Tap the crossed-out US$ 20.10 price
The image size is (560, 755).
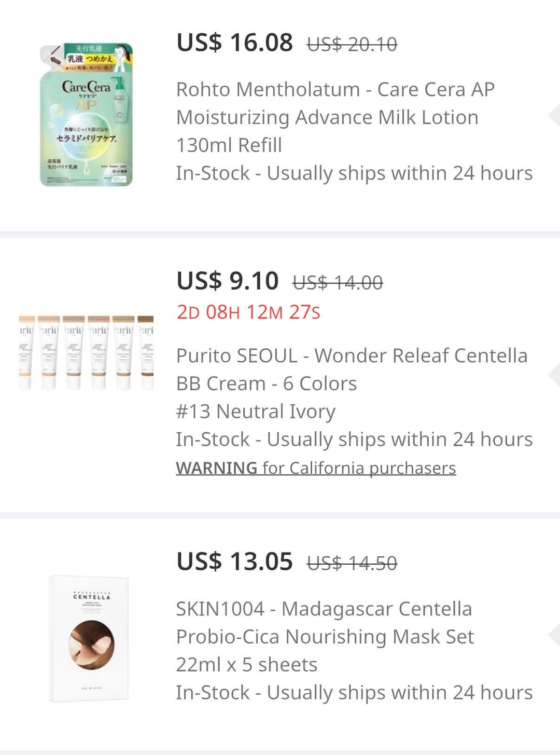click(x=352, y=45)
